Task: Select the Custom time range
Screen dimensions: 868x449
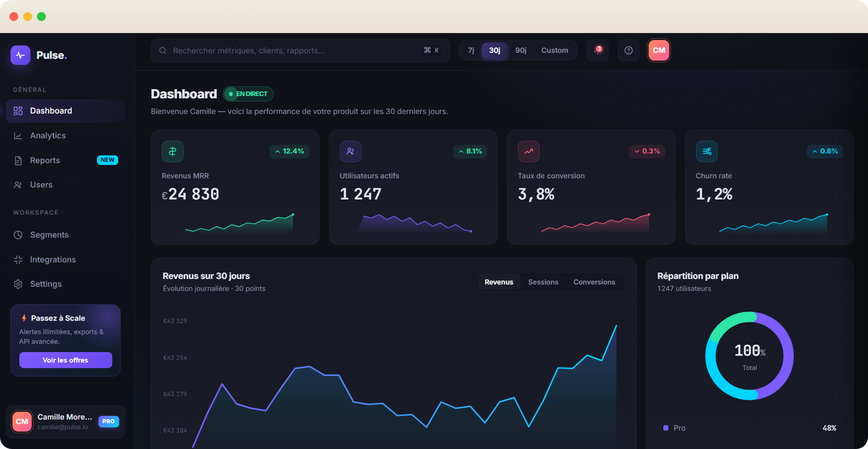Action: tap(555, 50)
